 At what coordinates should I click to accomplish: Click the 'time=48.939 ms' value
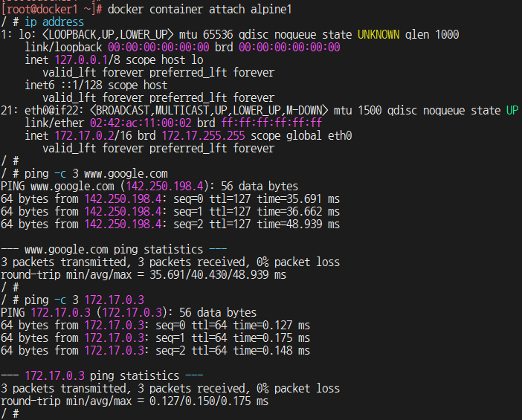[x=298, y=224]
